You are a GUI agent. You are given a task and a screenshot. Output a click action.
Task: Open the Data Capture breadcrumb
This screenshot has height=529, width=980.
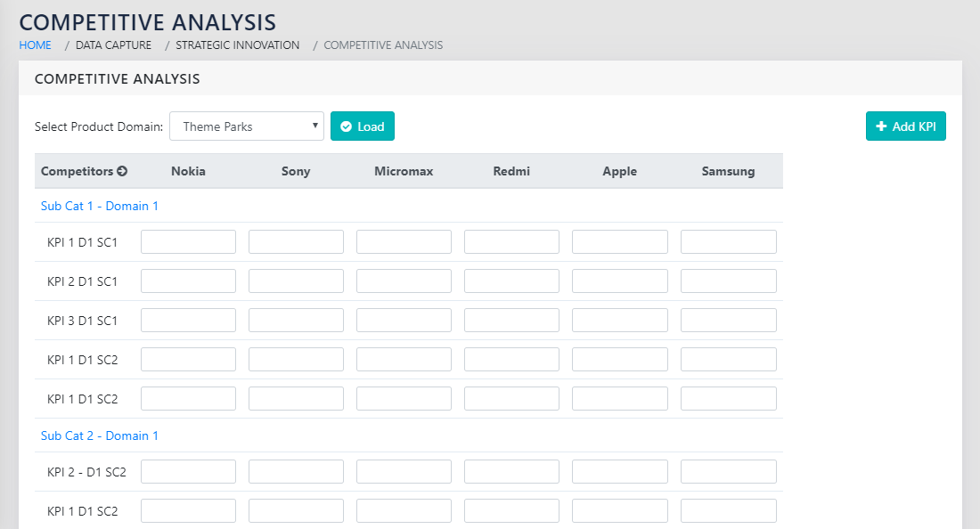113,45
